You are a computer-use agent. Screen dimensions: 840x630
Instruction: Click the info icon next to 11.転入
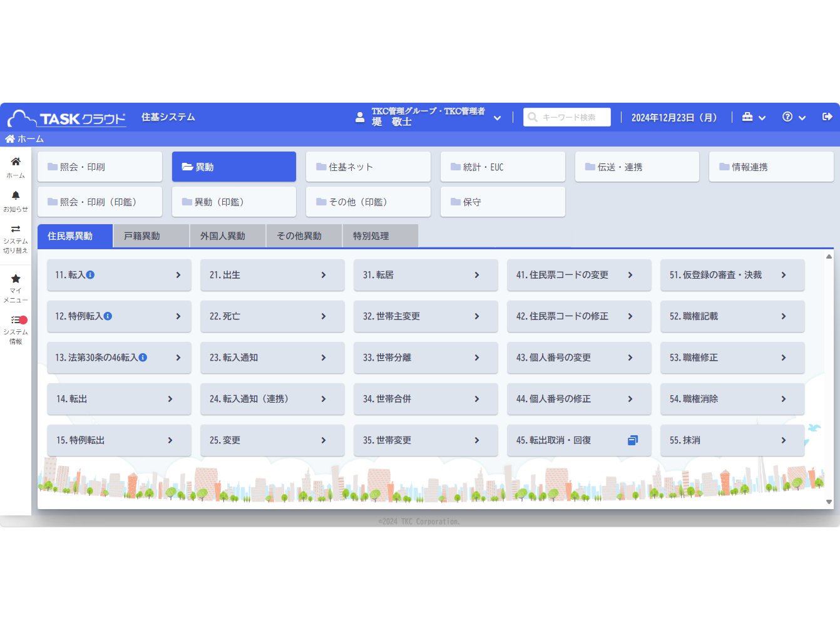point(92,274)
